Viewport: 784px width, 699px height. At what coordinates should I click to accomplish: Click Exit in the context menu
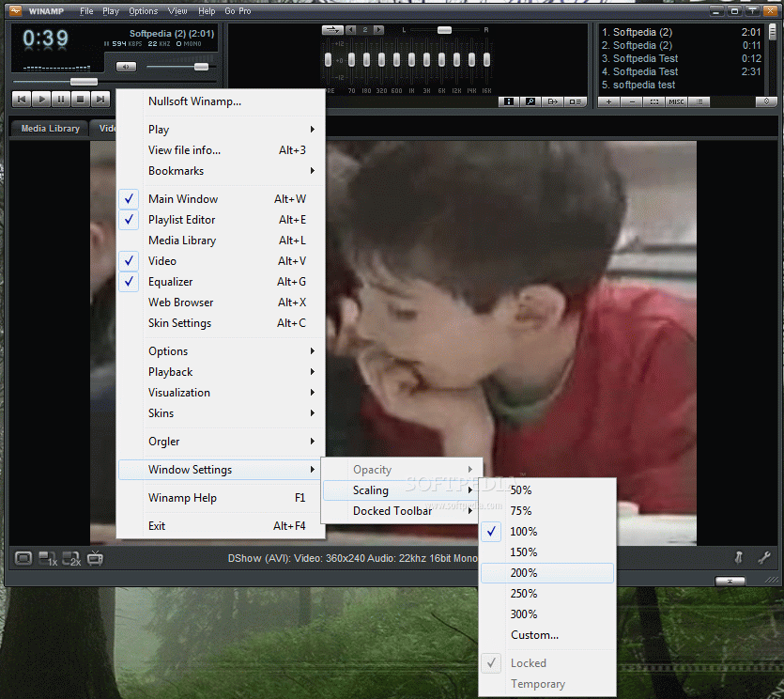click(221, 526)
